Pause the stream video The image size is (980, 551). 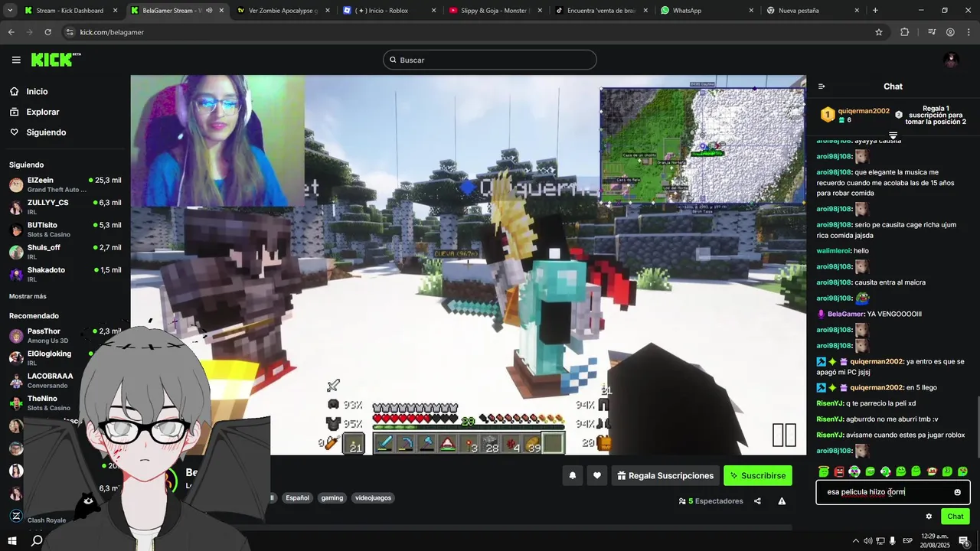coord(784,435)
